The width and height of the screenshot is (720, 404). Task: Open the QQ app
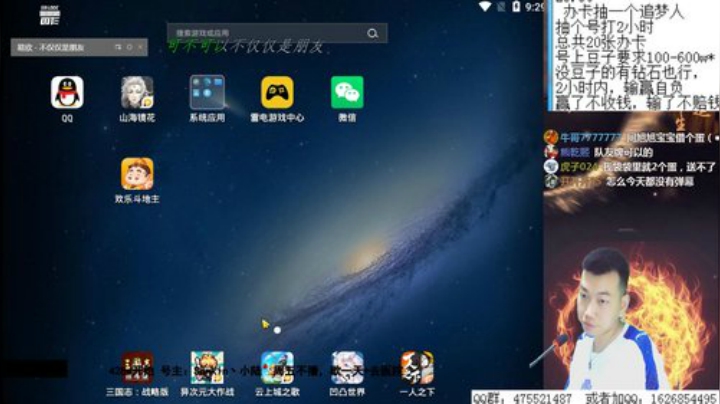[67, 93]
